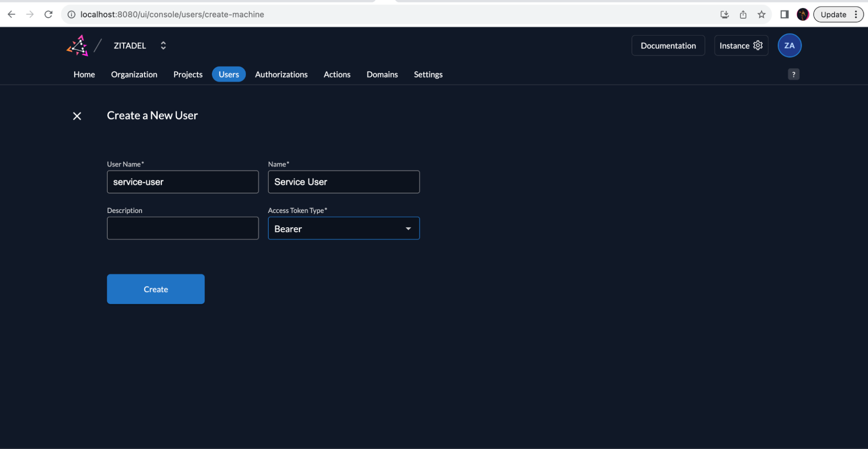Bookmark this page with the star icon
Image resolution: width=868 pixels, height=449 pixels.
pos(761,14)
